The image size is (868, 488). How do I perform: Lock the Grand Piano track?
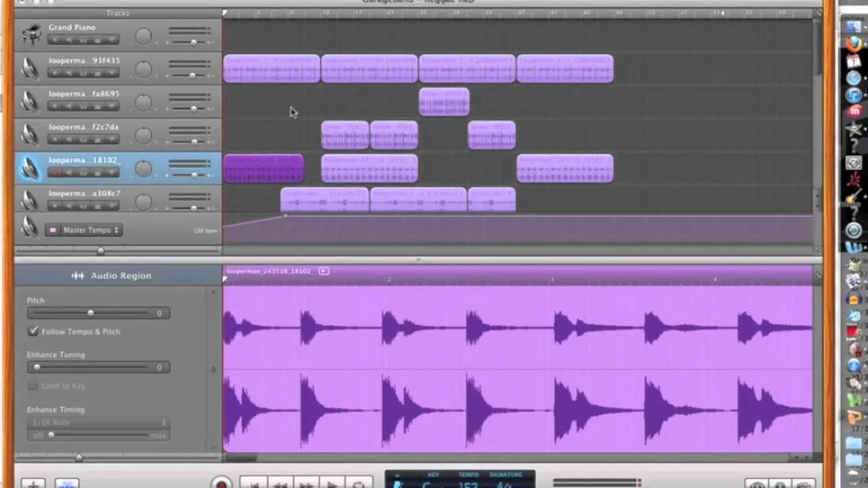(98, 40)
